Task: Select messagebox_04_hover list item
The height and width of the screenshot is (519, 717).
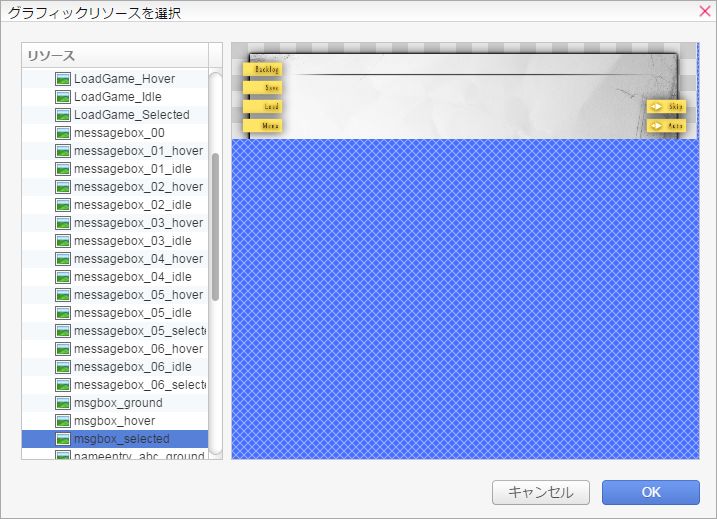Action: point(138,259)
